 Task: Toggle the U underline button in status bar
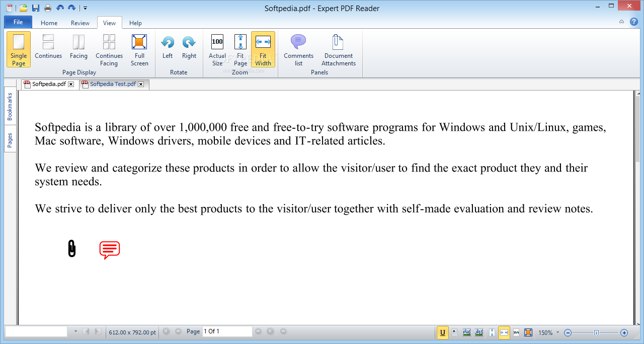[443, 332]
